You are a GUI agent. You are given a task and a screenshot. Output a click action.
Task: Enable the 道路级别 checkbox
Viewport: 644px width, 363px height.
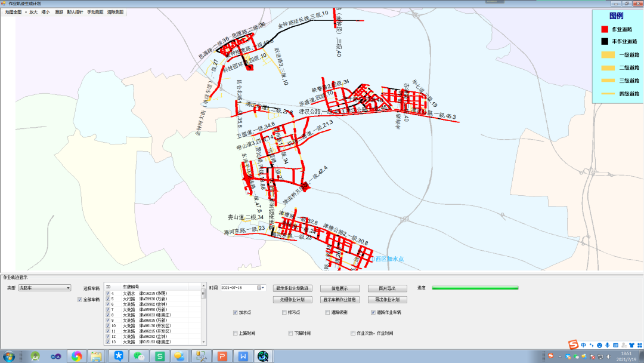point(327,312)
